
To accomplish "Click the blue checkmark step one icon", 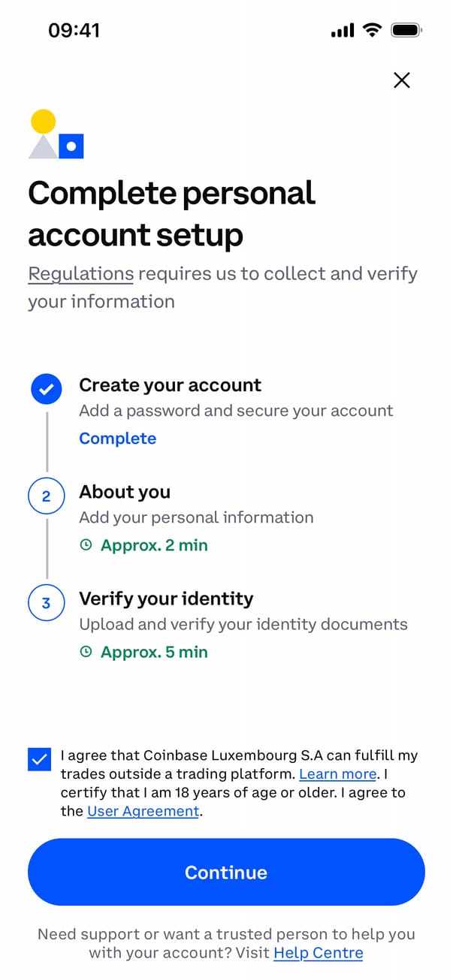I will [x=46, y=389].
